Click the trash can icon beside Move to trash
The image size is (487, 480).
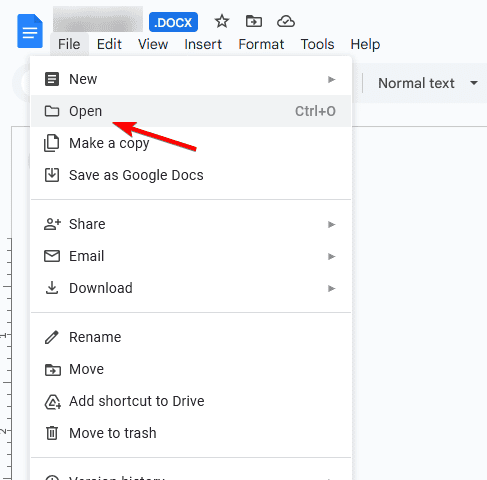click(52, 433)
